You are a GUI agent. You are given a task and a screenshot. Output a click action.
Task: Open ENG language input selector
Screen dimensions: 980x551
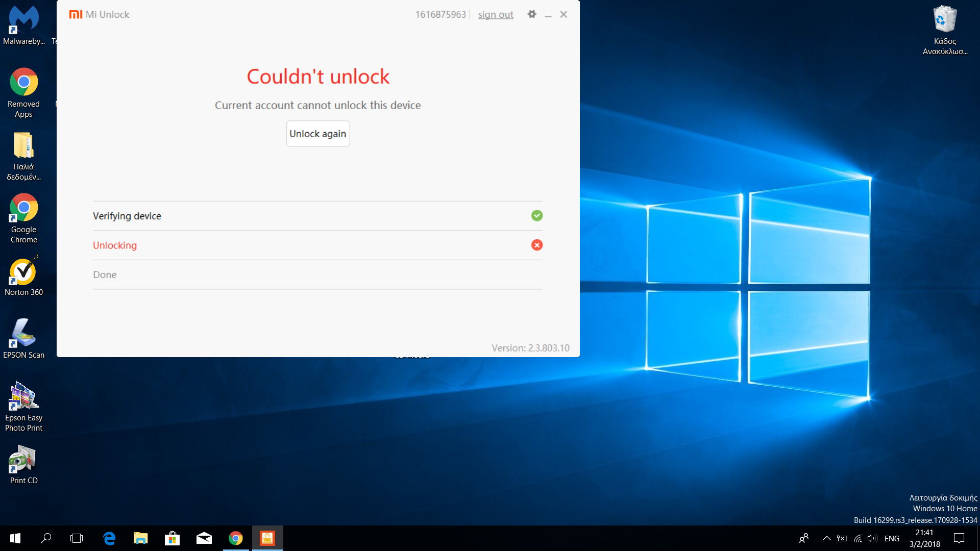click(x=892, y=538)
